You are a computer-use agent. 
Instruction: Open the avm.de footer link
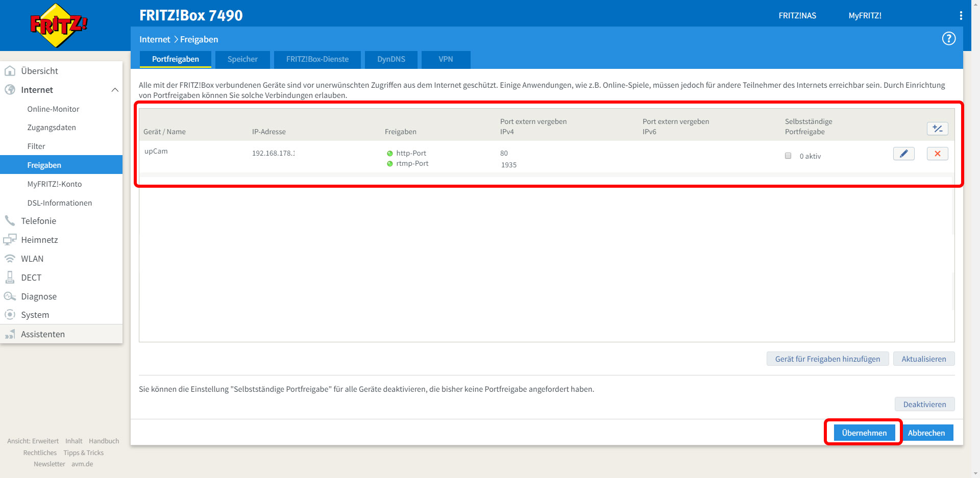coord(82,464)
